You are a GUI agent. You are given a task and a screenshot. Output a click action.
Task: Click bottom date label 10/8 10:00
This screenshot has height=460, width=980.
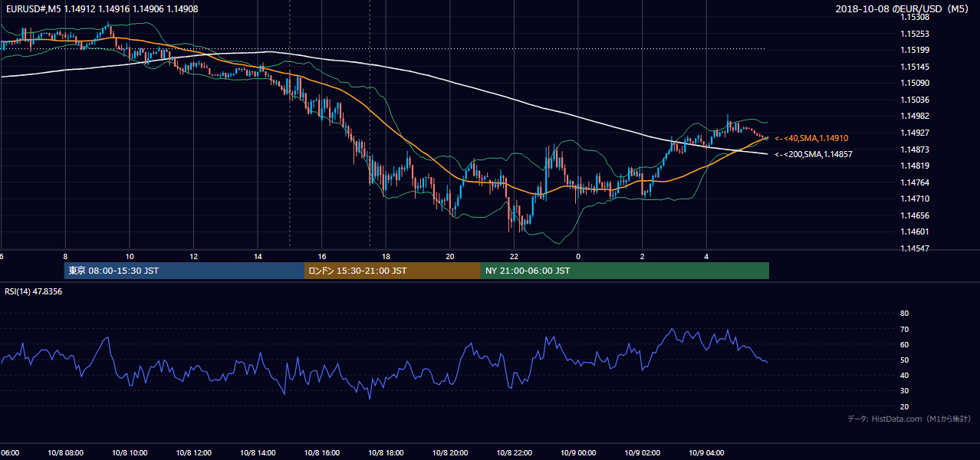tap(130, 452)
